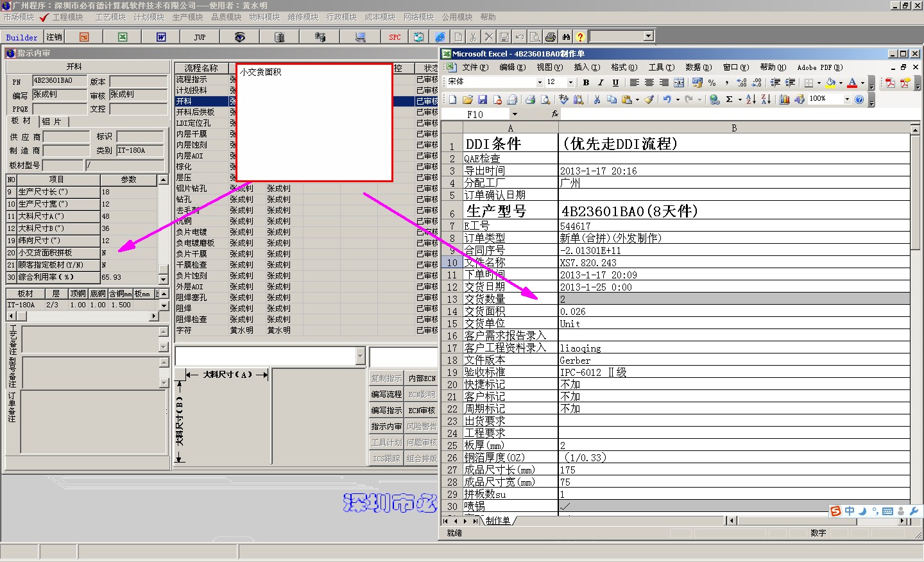Sort ascending A-Z in Excel
The image size is (924, 562).
[751, 99]
